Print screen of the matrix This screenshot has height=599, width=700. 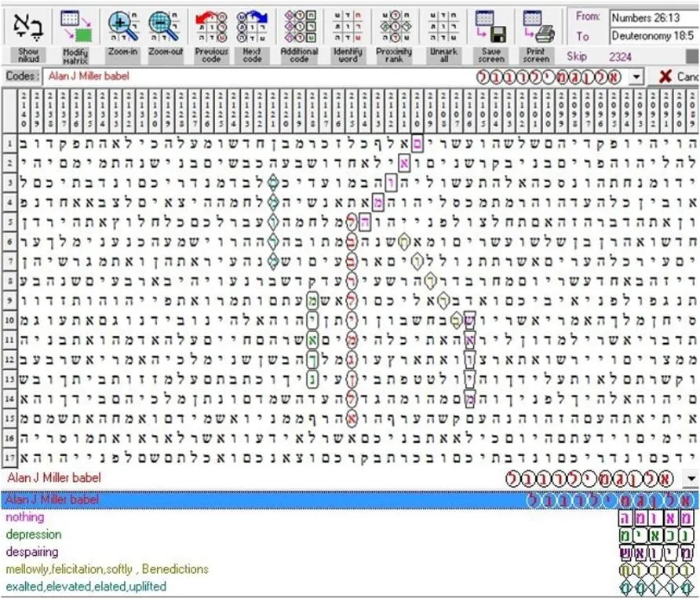pos(537,38)
